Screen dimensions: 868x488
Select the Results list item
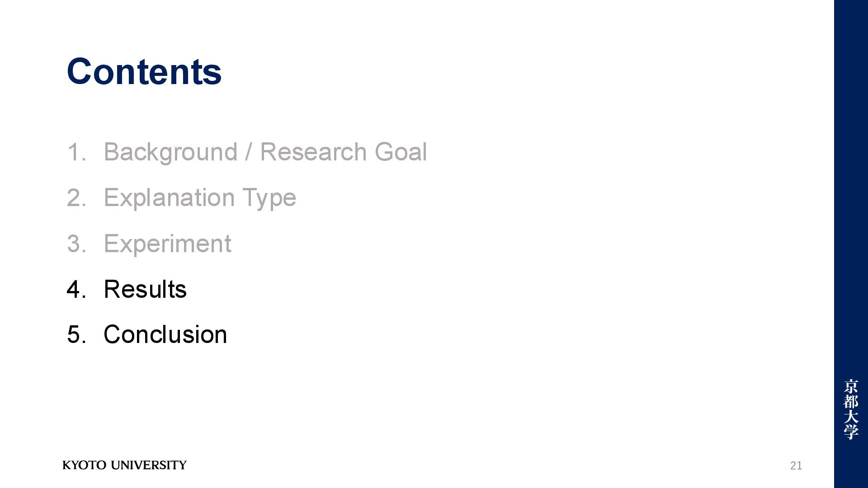click(x=145, y=289)
